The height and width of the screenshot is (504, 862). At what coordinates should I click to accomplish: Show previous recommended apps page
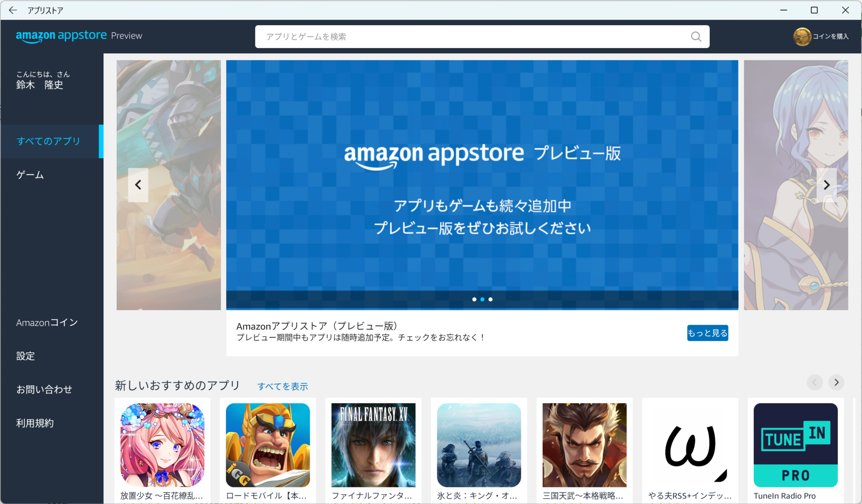(x=814, y=382)
